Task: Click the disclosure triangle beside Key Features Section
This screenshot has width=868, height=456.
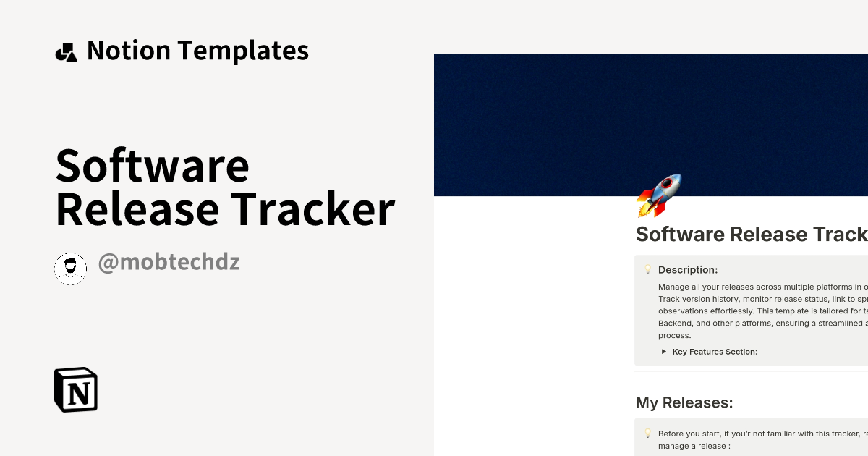Action: (663, 351)
